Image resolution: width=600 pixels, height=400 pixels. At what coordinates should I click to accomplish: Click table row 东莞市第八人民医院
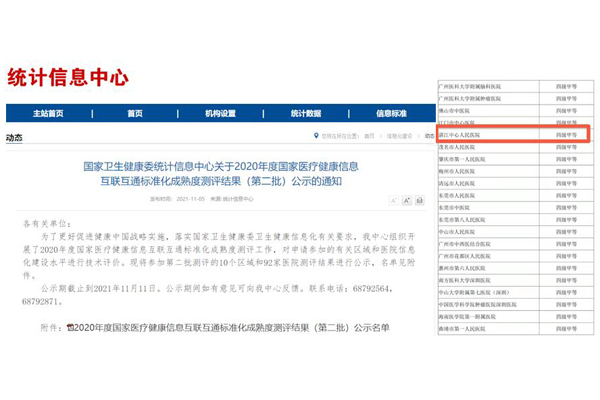coord(516,220)
